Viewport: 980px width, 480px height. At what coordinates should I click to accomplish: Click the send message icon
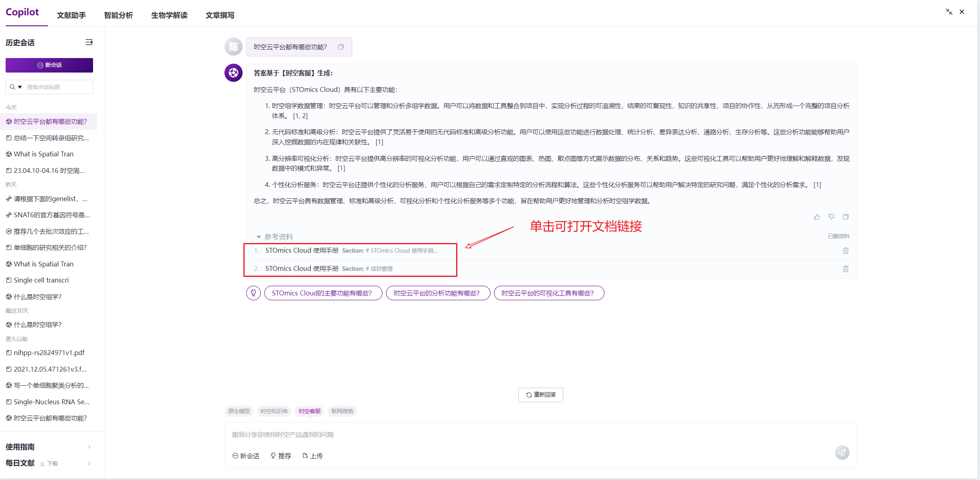(x=842, y=453)
